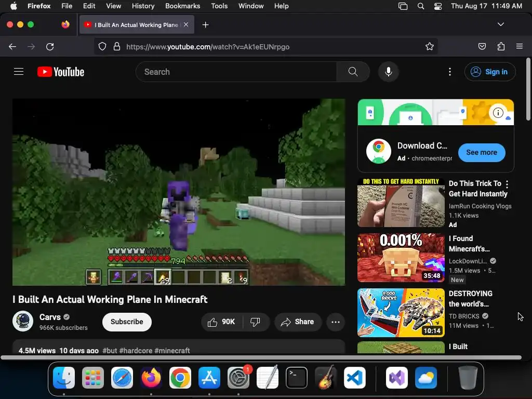Open the Apple menu

pos(14,6)
